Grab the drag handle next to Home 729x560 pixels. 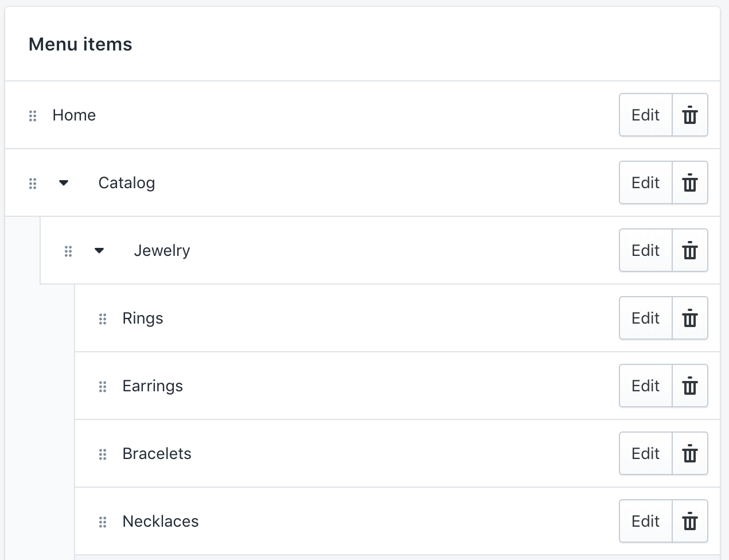pyautogui.click(x=33, y=116)
